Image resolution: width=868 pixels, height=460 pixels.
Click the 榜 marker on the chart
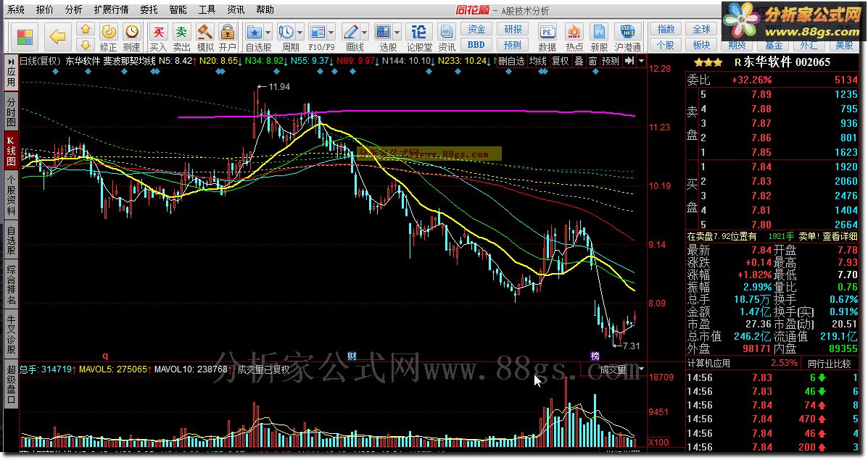click(595, 356)
